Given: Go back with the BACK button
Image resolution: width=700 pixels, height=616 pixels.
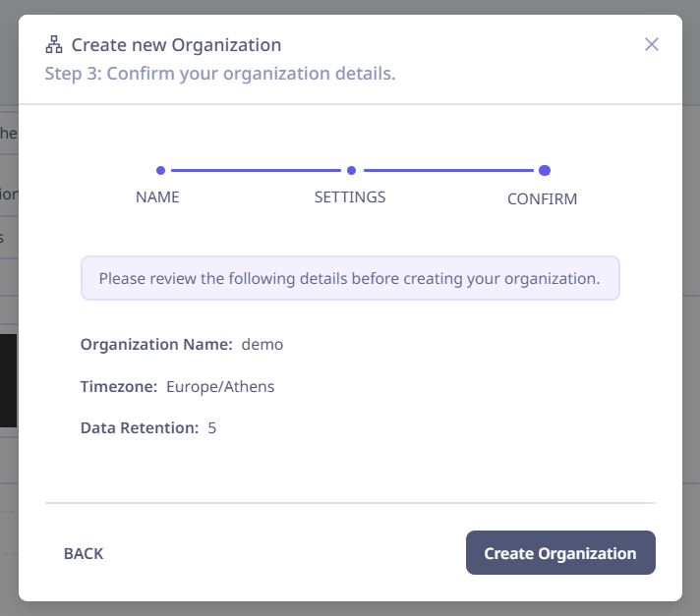Looking at the screenshot, I should (x=84, y=553).
